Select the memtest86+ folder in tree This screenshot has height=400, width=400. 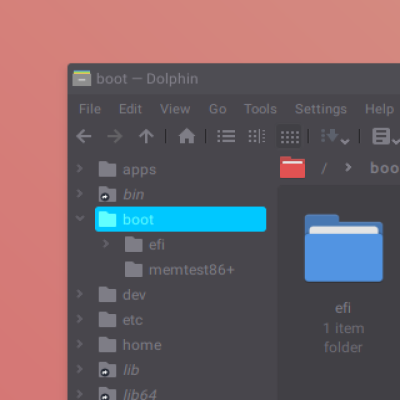pyautogui.click(x=180, y=270)
